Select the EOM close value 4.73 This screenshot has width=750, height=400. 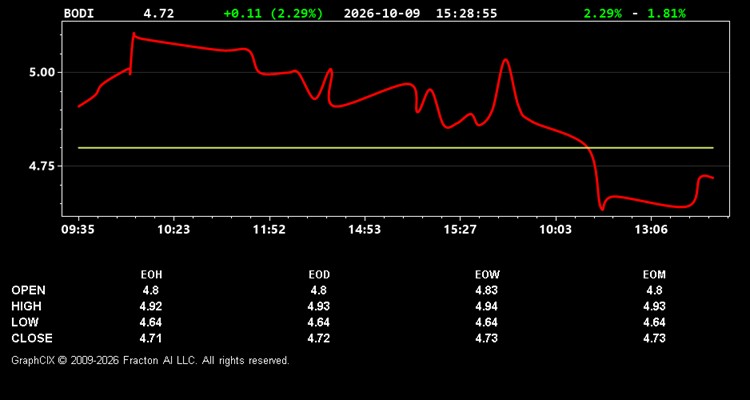click(x=654, y=338)
